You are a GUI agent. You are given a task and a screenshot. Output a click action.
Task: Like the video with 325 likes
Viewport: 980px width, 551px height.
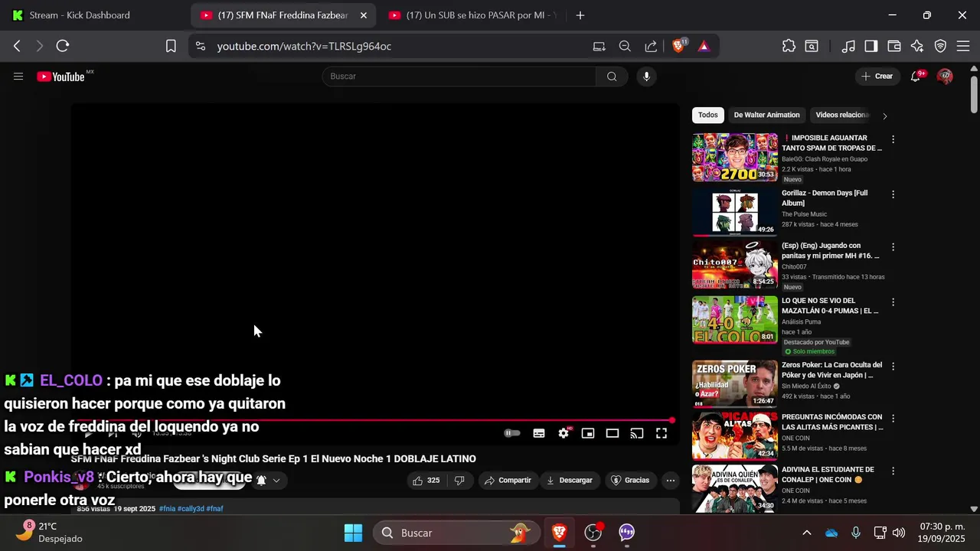pyautogui.click(x=426, y=481)
